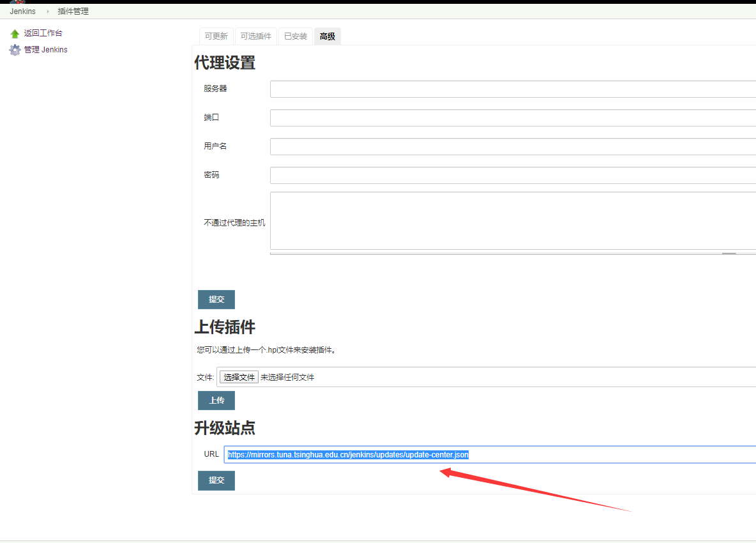Select the 高级 tab
The width and height of the screenshot is (756, 543).
(x=328, y=36)
